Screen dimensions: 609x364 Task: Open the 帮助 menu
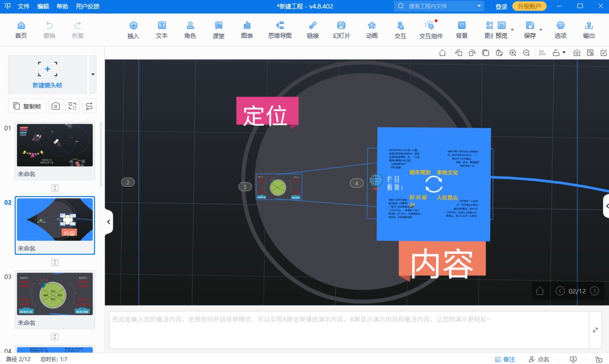pyautogui.click(x=62, y=6)
